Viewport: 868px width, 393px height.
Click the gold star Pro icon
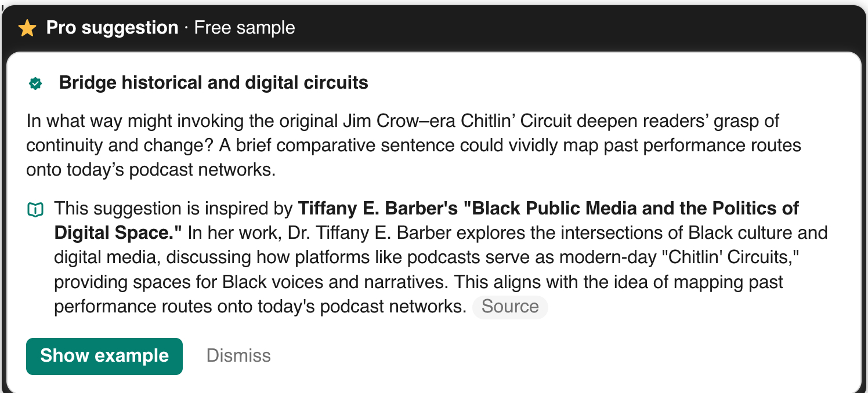(27, 28)
